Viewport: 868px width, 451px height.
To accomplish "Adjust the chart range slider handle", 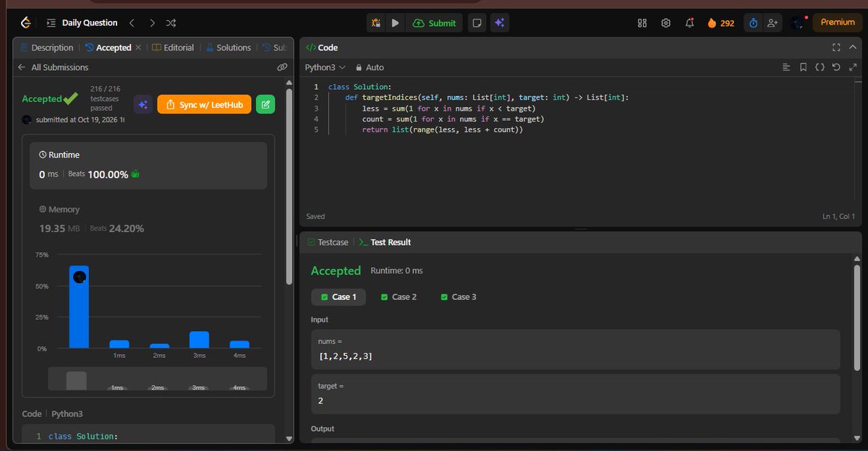I will (x=76, y=381).
